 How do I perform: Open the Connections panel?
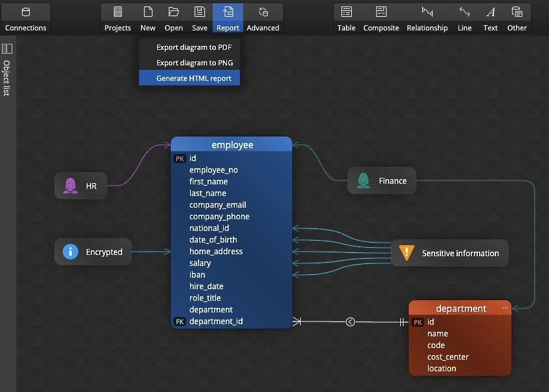click(x=26, y=18)
